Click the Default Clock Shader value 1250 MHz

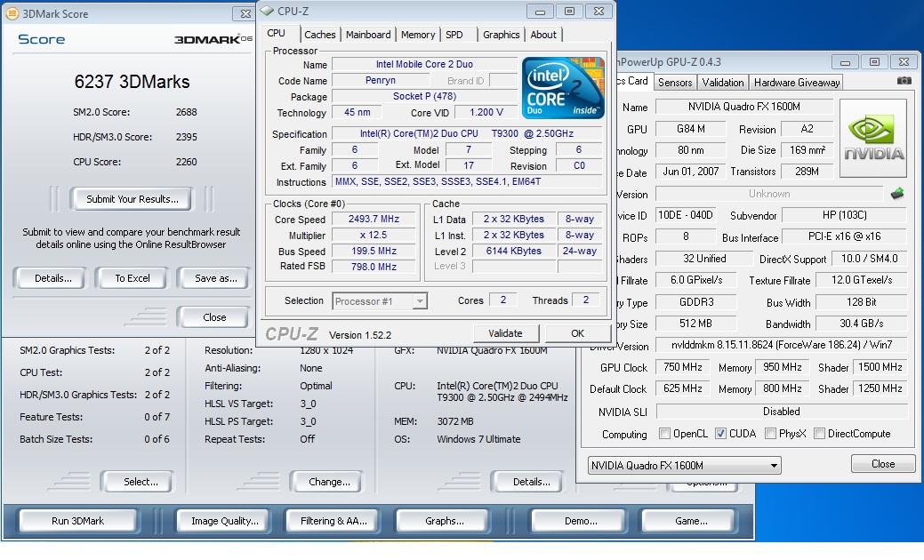click(880, 388)
